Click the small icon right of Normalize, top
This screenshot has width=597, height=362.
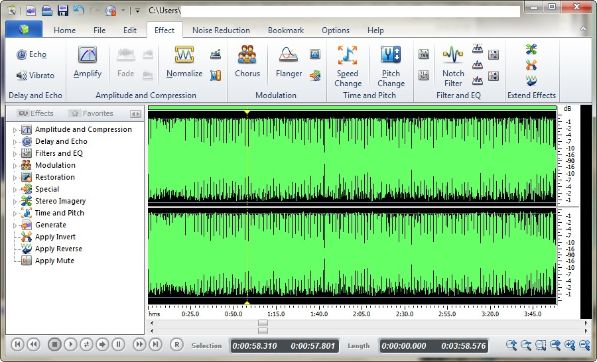[x=215, y=55]
